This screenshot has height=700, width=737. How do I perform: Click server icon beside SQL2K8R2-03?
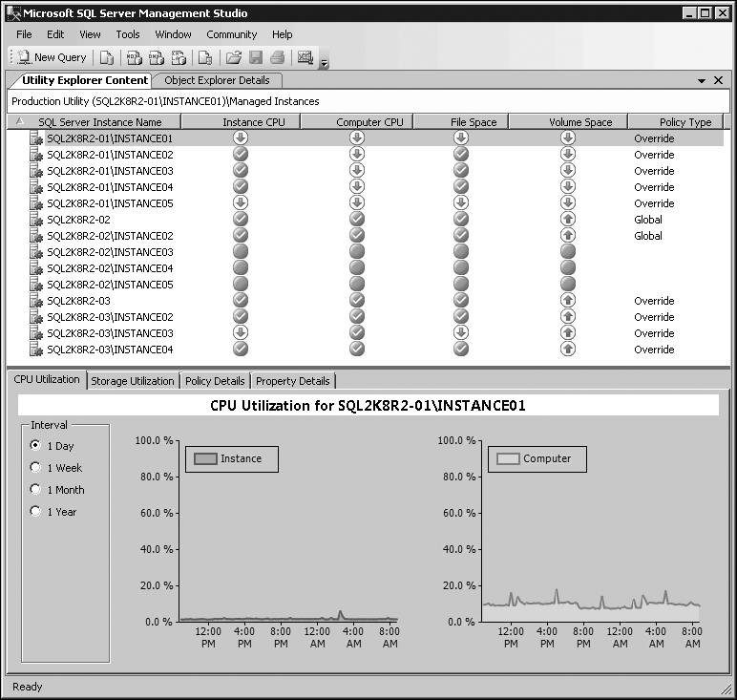[36, 301]
